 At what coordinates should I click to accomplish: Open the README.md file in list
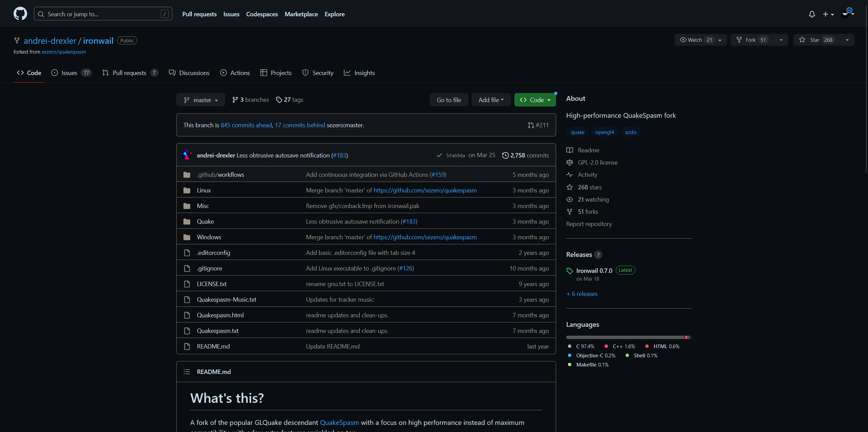click(213, 346)
